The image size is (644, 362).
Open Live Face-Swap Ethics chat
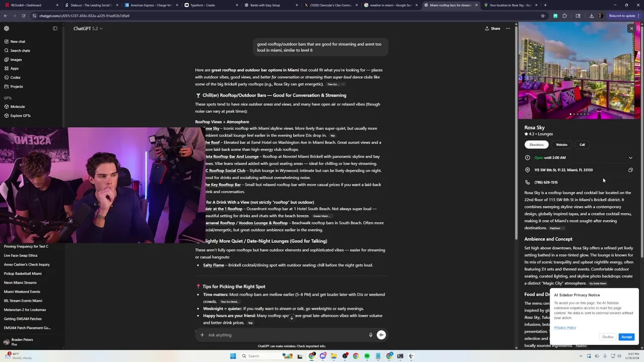pos(21,255)
